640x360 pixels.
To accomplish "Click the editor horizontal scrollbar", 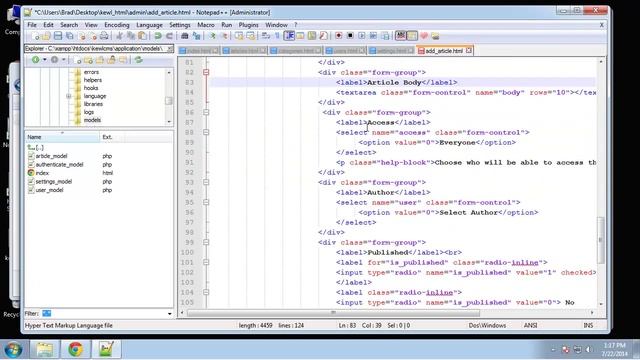I will coord(333,313).
